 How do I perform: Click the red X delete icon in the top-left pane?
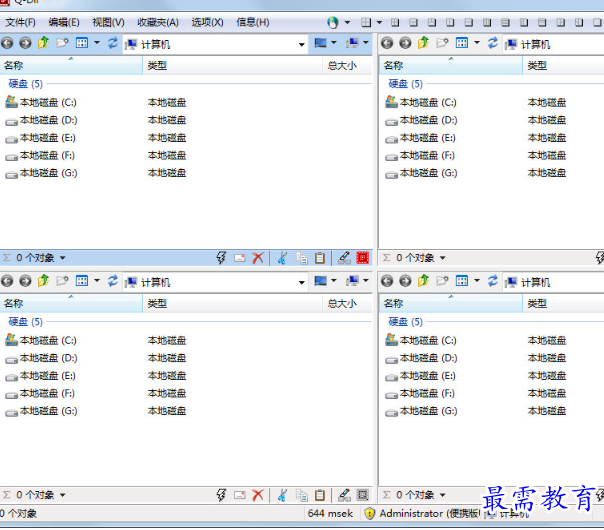pyautogui.click(x=258, y=258)
